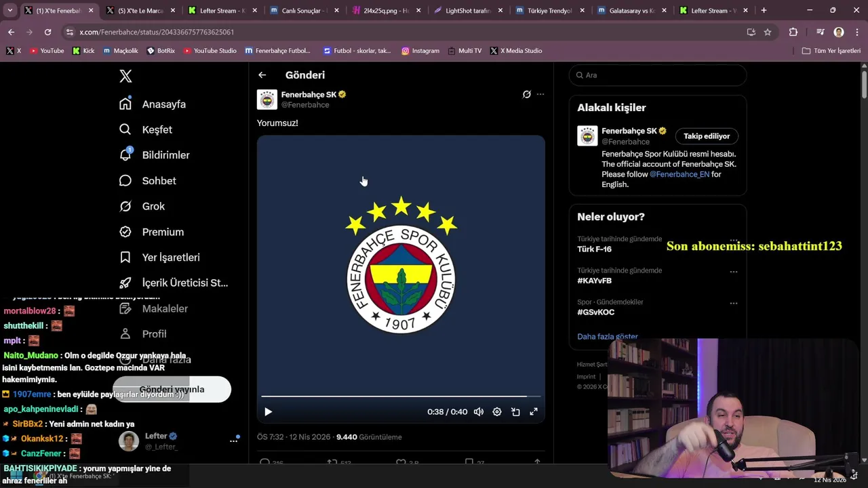Screen dimensions: 868x488
Task: Open Chrome three-dot menu
Action: click(x=856, y=32)
